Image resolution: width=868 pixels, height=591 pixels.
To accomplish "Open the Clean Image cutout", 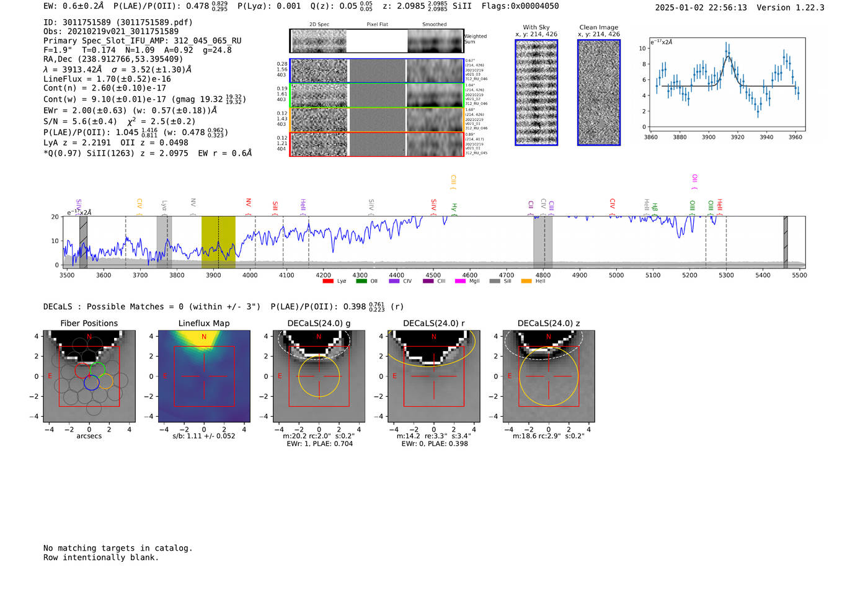I will click(599, 92).
